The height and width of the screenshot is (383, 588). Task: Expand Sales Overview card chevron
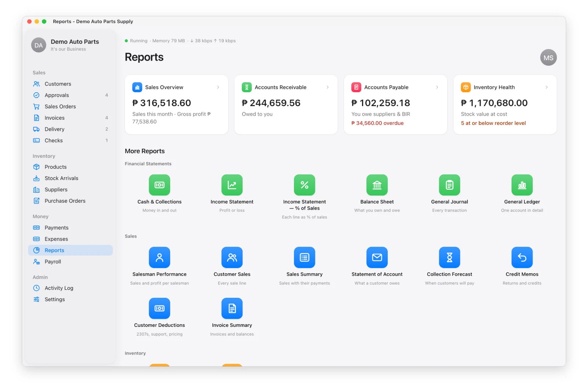click(218, 87)
